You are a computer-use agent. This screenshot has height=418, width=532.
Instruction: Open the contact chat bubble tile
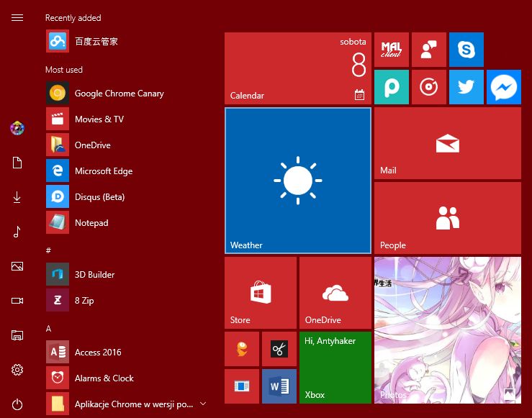tap(429, 50)
